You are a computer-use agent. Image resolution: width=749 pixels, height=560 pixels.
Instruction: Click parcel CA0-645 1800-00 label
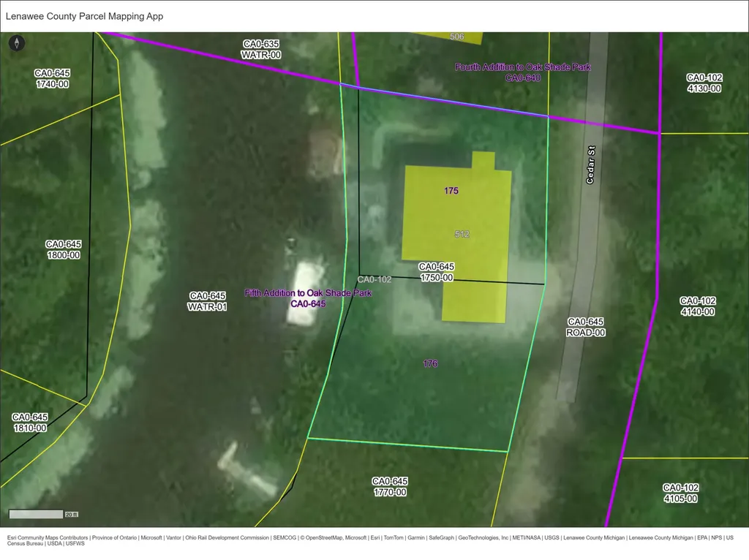[64, 249]
